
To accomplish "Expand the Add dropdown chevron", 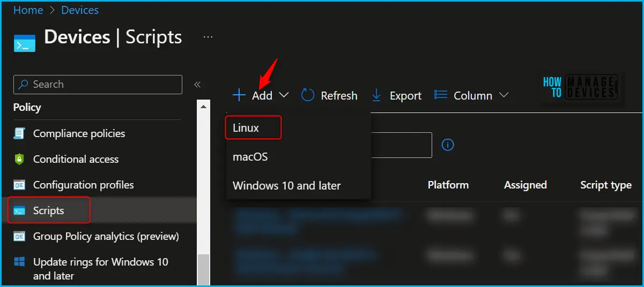I will coord(284,95).
